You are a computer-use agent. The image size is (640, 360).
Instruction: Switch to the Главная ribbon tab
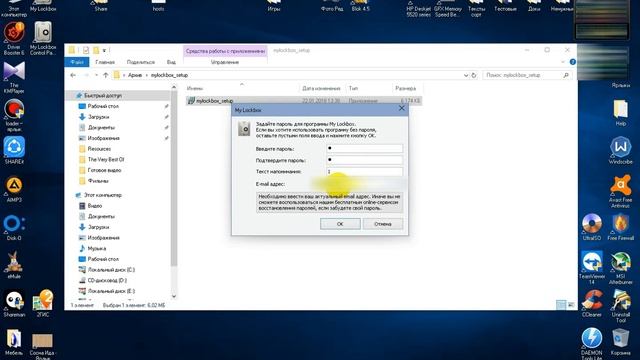click(x=105, y=62)
